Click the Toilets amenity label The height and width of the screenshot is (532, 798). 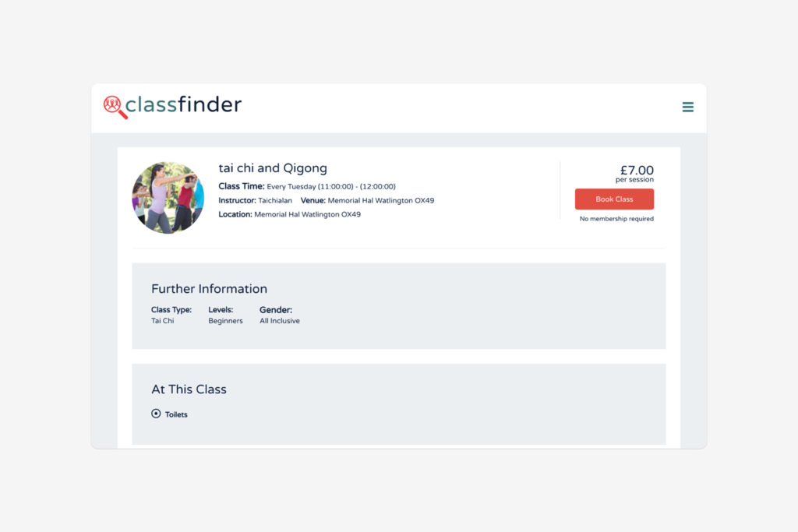point(176,414)
